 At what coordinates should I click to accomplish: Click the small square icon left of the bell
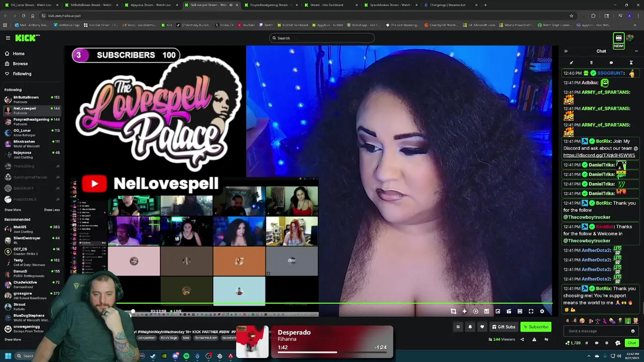tap(458, 327)
